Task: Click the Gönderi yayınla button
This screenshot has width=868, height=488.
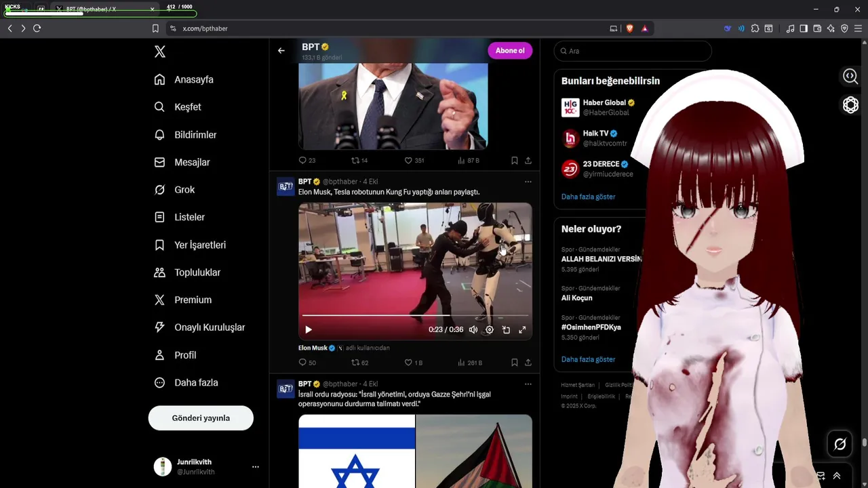Action: coord(201,418)
